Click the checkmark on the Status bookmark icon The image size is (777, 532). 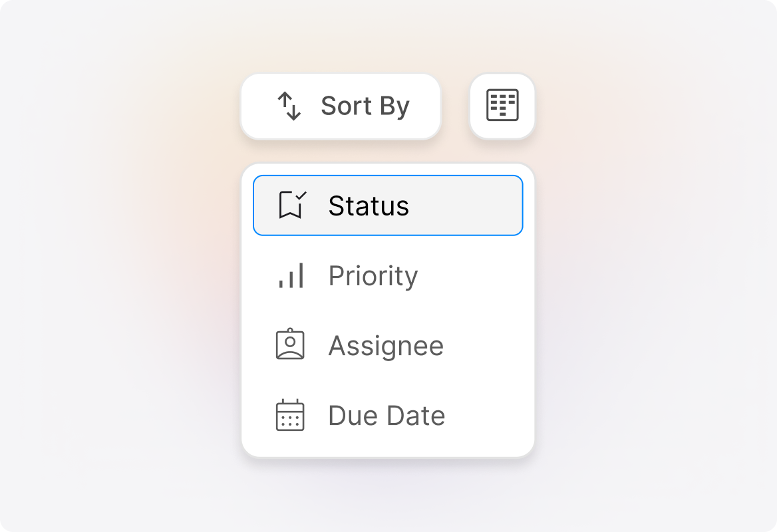(301, 196)
